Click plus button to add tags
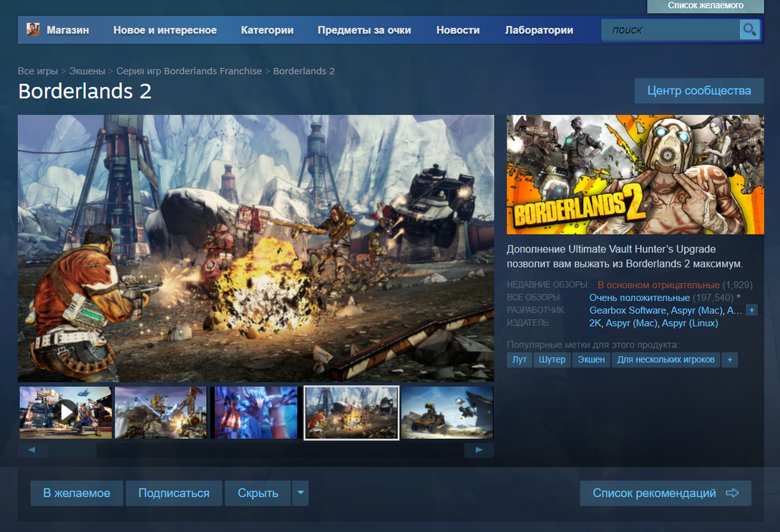The image size is (780, 532). point(730,360)
